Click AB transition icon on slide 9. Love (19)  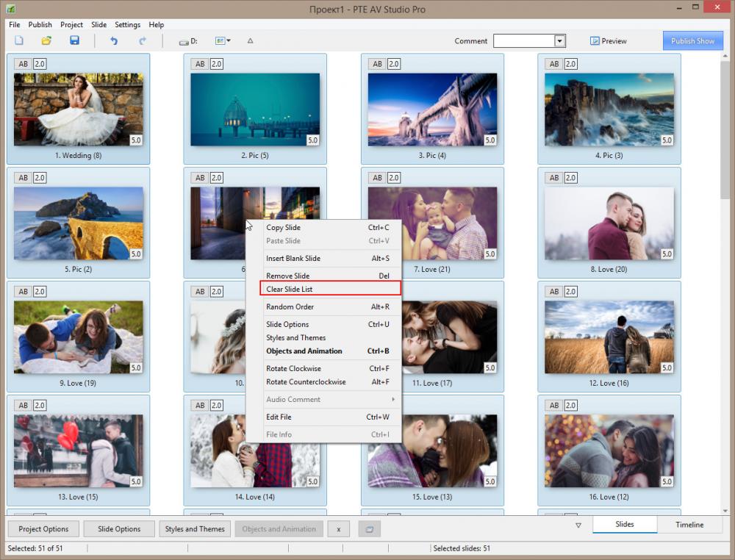[x=23, y=292]
